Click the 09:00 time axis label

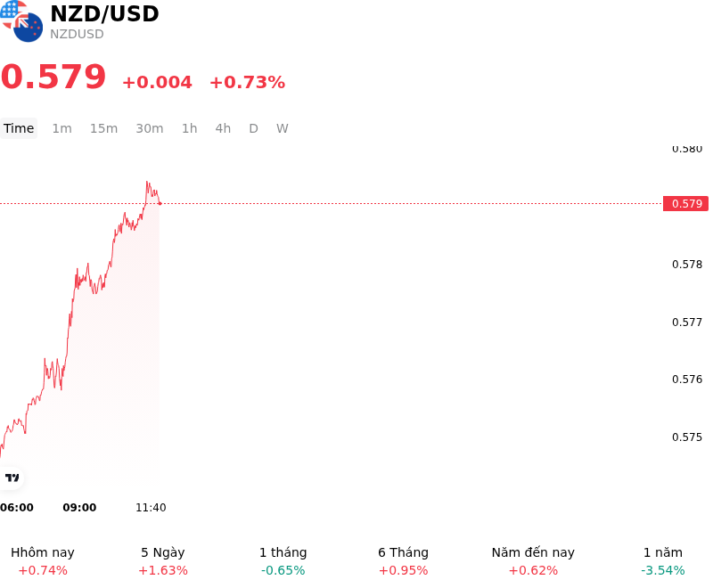pyautogui.click(x=79, y=508)
